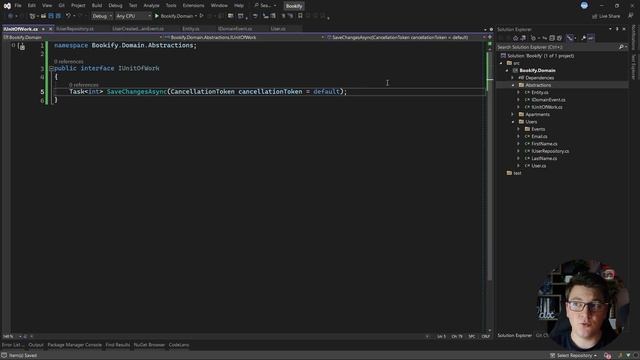This screenshot has height=360, width=640.
Task: Click the user account avatar icon
Action: point(584,5)
